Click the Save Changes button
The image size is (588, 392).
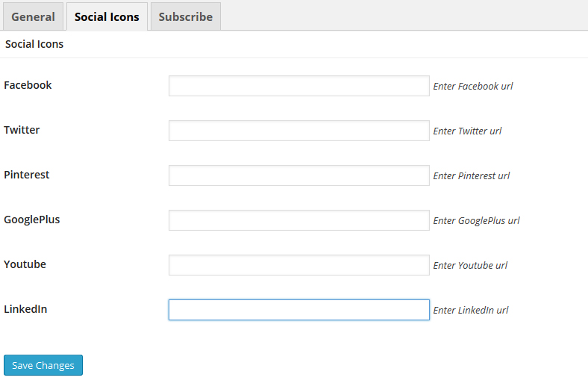pyautogui.click(x=43, y=365)
